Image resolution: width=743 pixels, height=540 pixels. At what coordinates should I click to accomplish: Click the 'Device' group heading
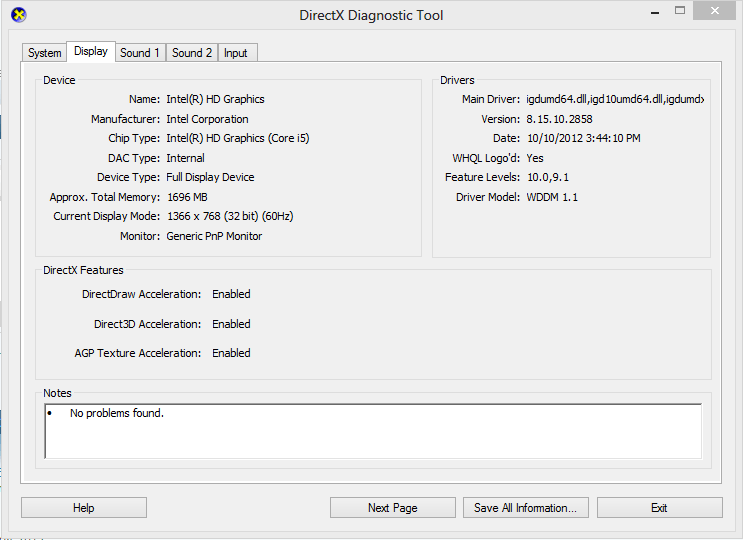(x=59, y=80)
